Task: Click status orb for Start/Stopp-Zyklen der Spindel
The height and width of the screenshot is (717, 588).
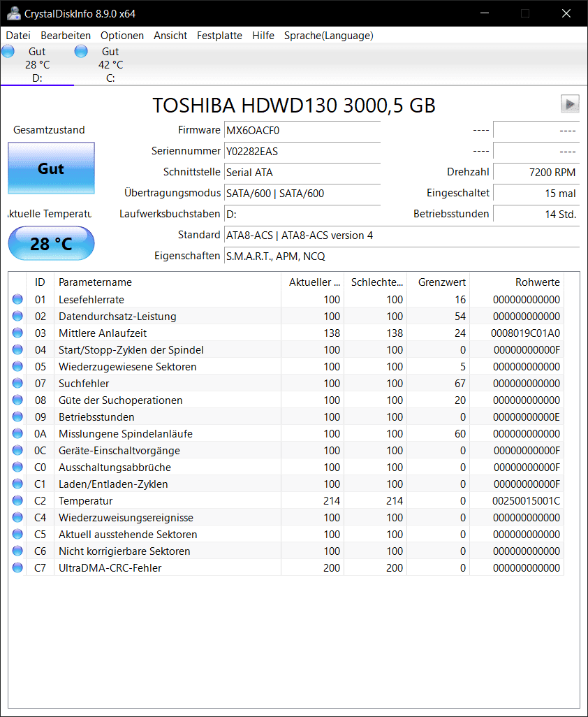Action: 17,350
